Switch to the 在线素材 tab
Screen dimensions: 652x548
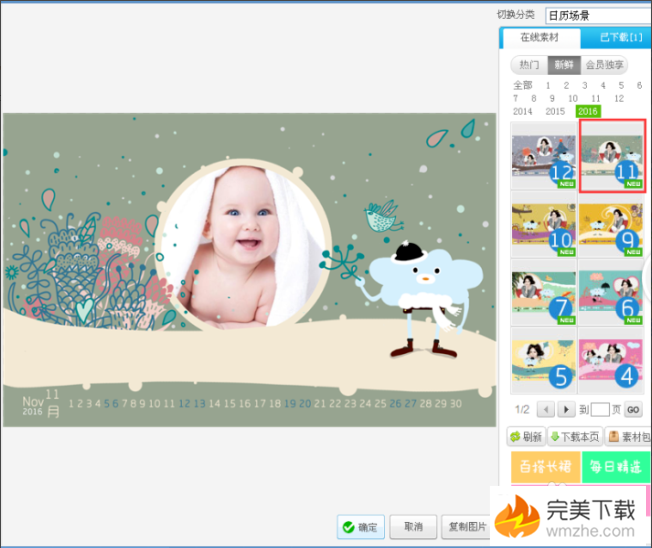[x=540, y=38]
